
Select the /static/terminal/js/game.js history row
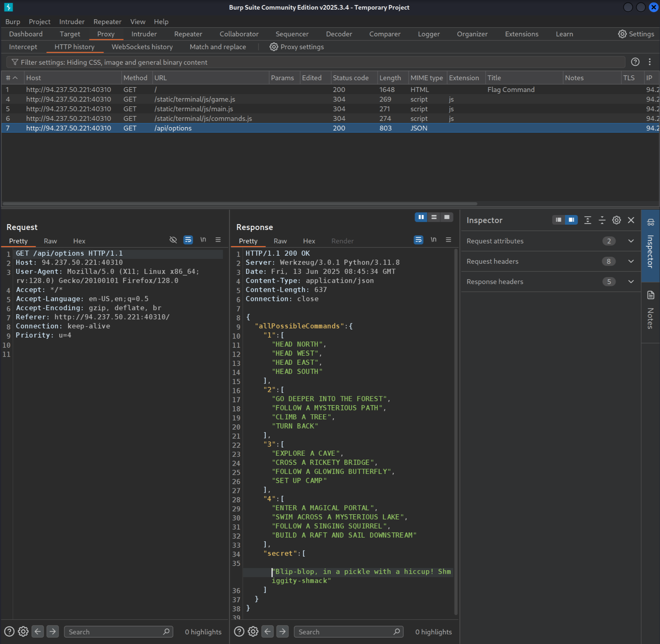(x=330, y=99)
